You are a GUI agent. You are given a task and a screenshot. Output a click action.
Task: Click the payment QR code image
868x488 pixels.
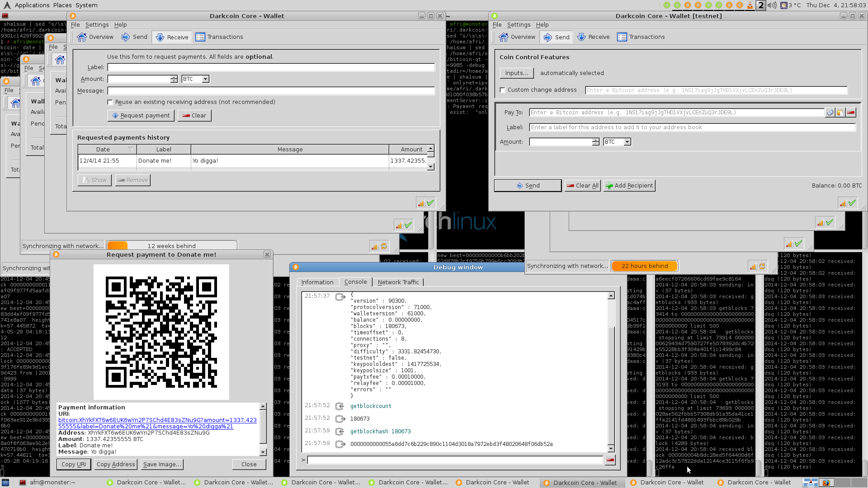(x=161, y=332)
